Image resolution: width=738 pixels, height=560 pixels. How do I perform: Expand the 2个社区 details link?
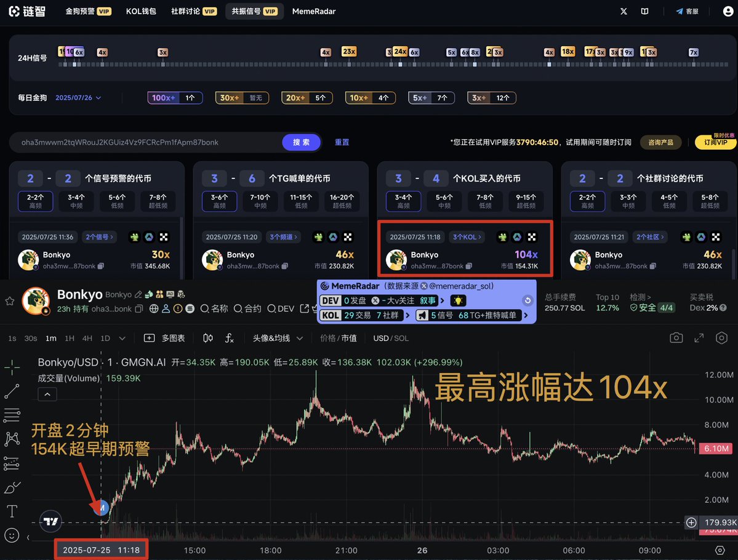pos(651,237)
